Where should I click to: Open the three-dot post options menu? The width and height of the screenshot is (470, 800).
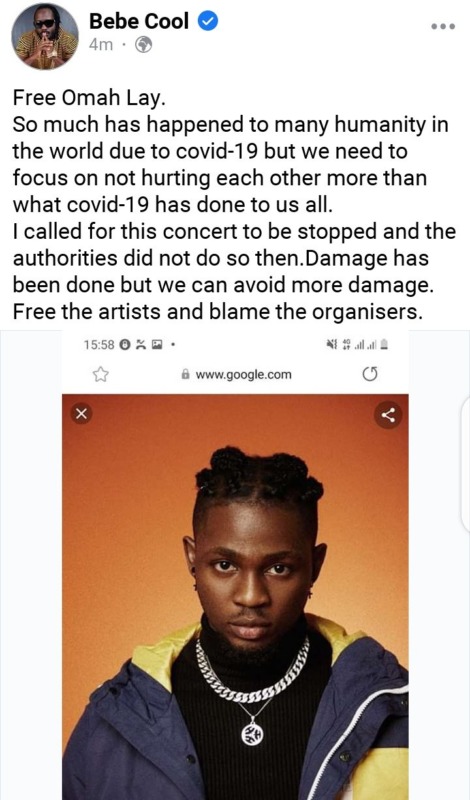click(x=442, y=27)
